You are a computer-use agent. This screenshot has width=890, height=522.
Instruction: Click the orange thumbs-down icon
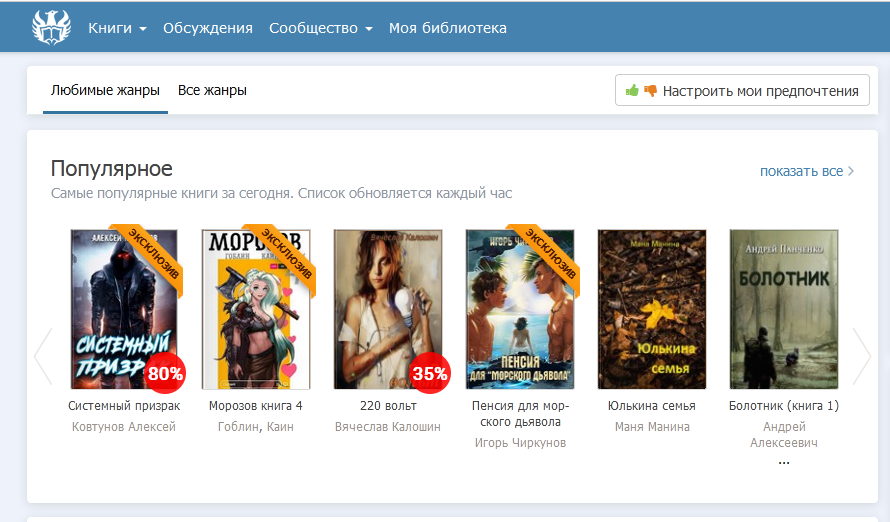click(x=650, y=91)
